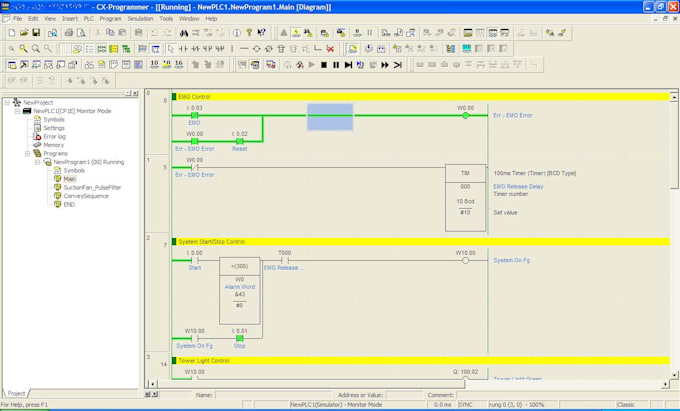Select the first 10 decimal monitoring icon
Screen dimensions: 680x411
click(154, 65)
